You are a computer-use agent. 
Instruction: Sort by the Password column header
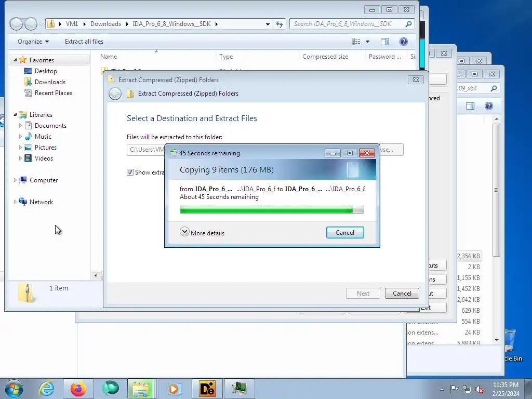coord(386,56)
